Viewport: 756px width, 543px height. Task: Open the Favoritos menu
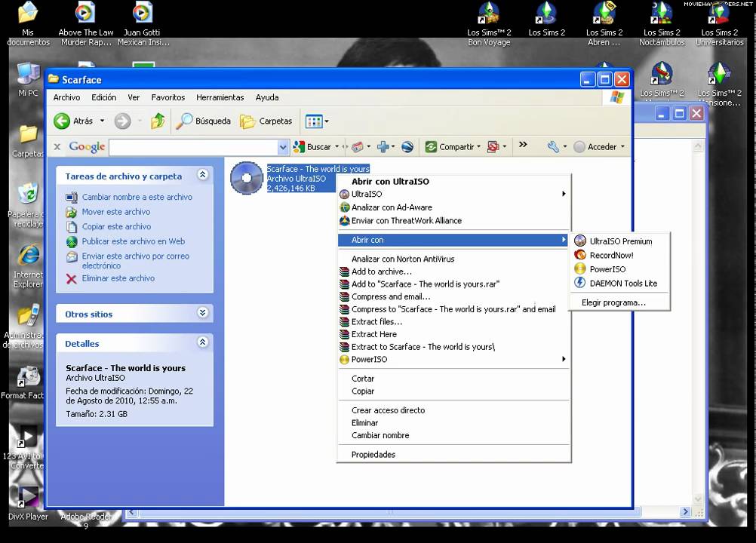coord(167,97)
